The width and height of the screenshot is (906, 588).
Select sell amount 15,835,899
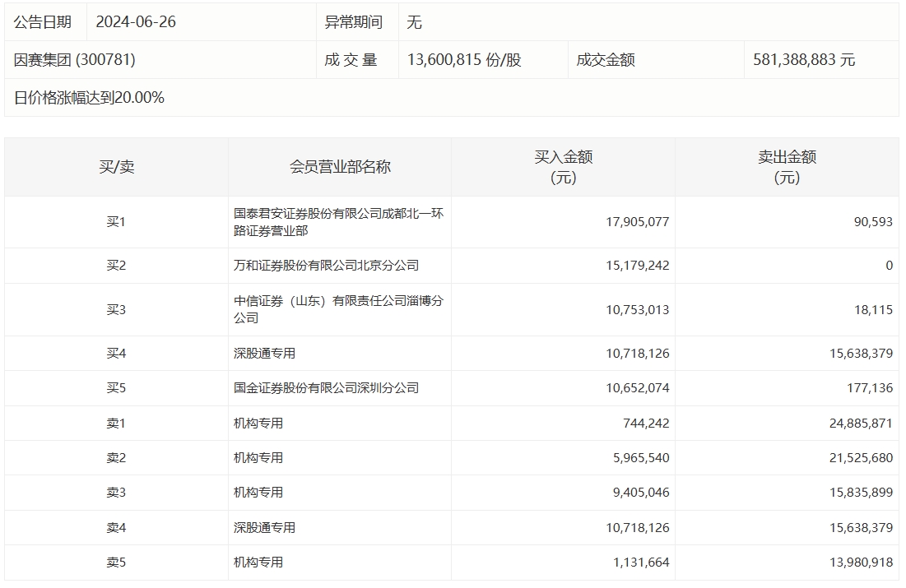click(x=861, y=493)
